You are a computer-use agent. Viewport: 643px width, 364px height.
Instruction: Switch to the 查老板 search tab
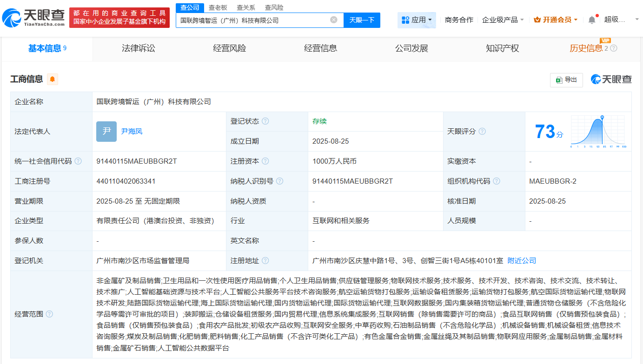coord(217,7)
